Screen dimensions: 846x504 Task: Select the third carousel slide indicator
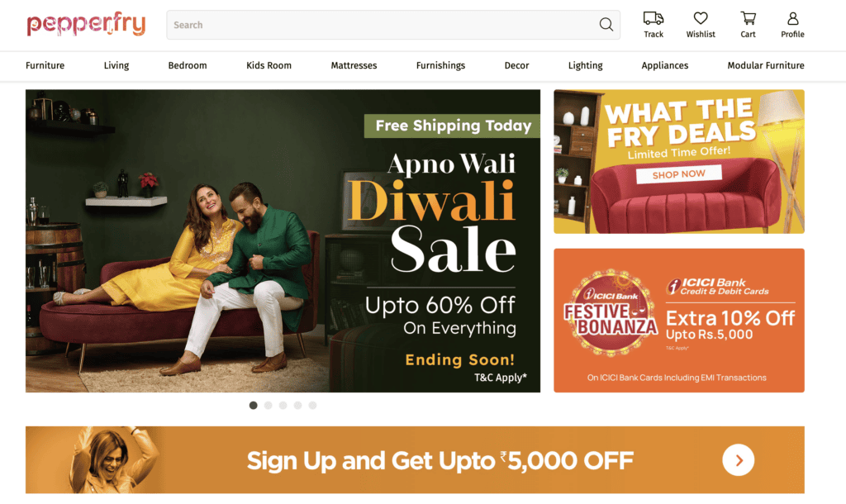(x=283, y=405)
